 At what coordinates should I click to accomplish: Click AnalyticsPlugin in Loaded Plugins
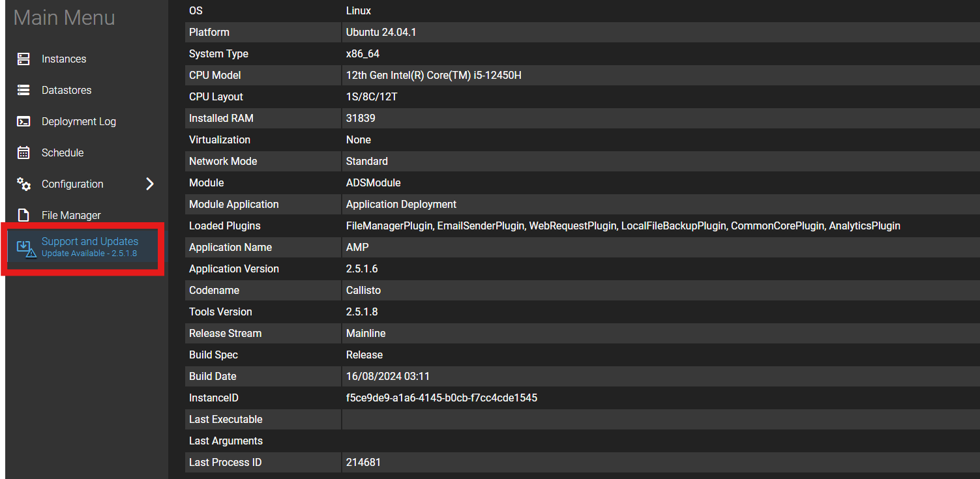click(865, 226)
